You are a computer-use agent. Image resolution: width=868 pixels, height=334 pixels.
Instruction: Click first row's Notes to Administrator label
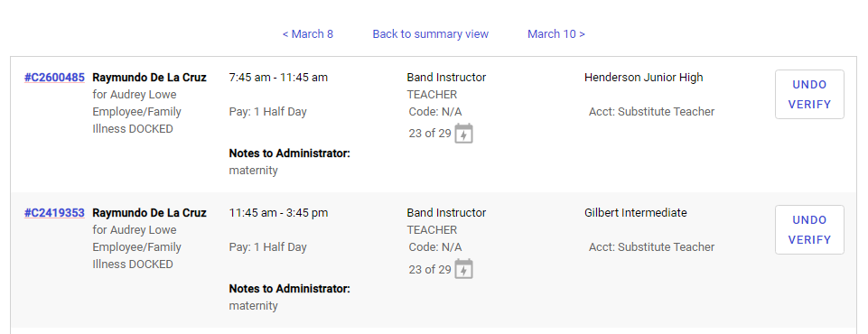(290, 153)
